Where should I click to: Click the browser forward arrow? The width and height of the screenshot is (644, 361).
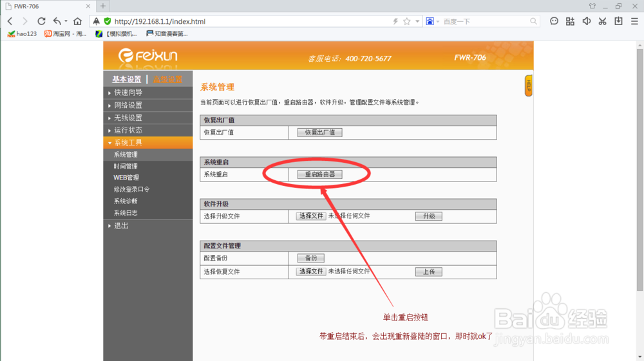pyautogui.click(x=25, y=21)
